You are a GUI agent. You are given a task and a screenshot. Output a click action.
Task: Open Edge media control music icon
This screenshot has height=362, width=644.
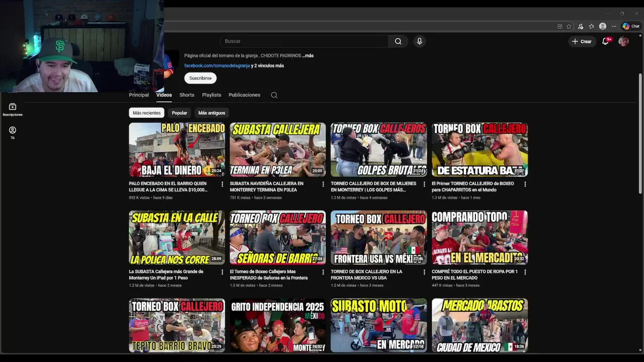coord(581,26)
